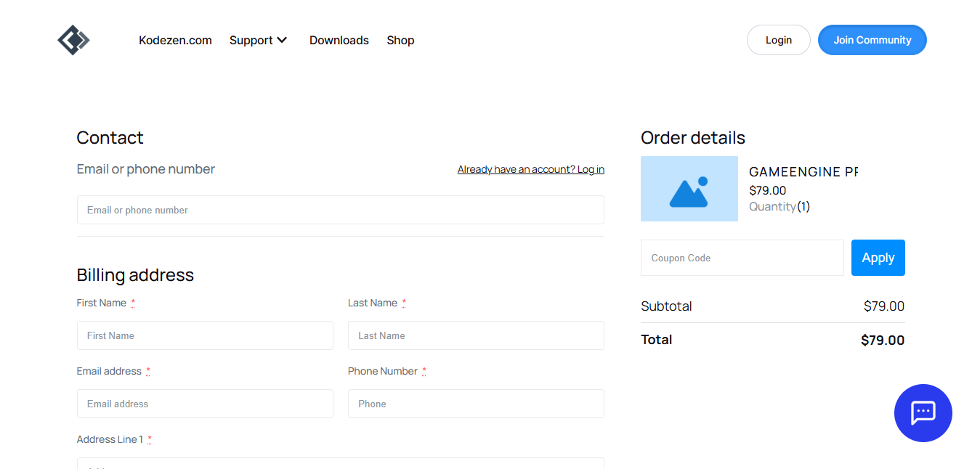This screenshot has width=980, height=469.
Task: Click the Phone Number input
Action: [x=476, y=404]
